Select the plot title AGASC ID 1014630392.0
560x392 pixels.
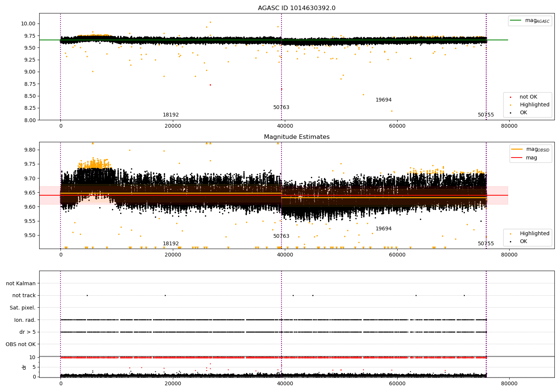point(296,8)
